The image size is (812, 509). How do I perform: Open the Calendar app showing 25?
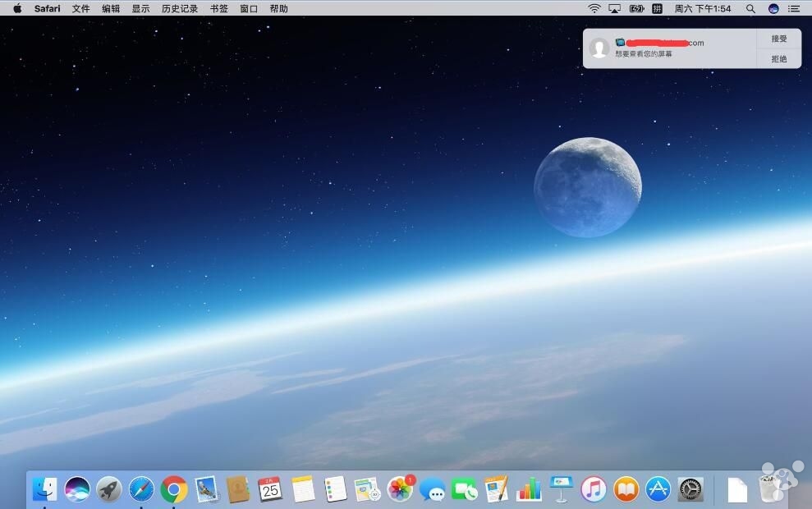(x=270, y=489)
